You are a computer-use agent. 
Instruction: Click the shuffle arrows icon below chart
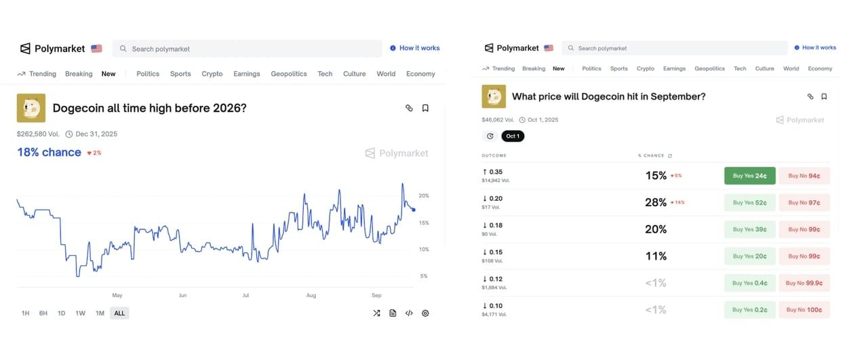(x=376, y=313)
